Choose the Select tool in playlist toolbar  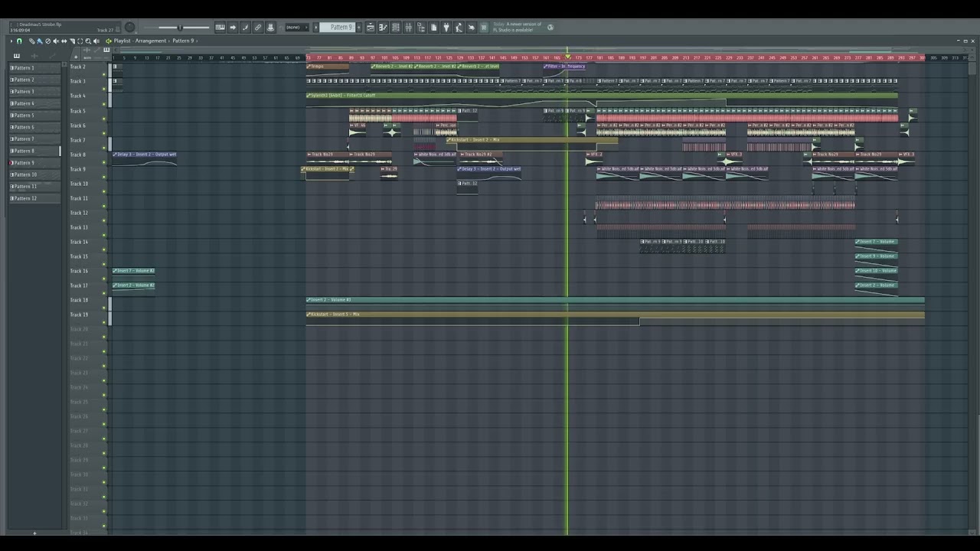pyautogui.click(x=80, y=41)
